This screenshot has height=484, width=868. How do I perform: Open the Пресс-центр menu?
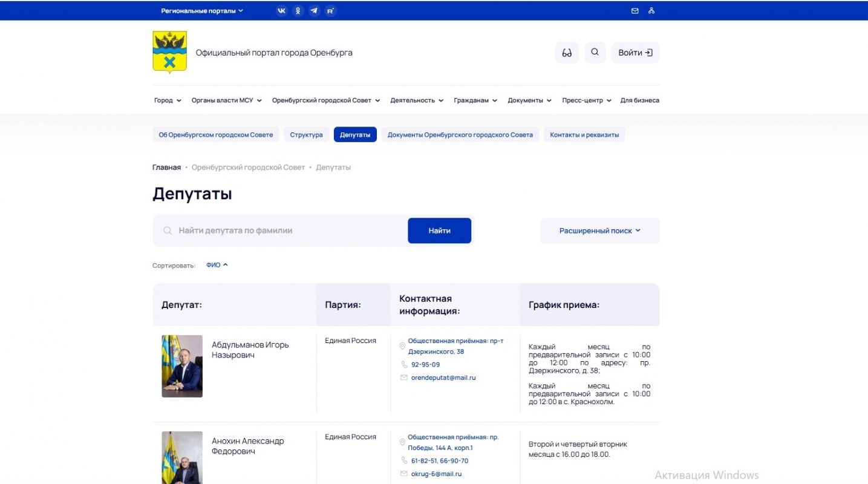point(586,100)
